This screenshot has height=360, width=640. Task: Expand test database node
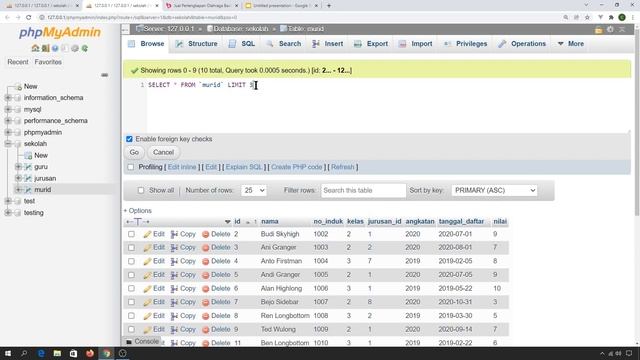coord(8,201)
